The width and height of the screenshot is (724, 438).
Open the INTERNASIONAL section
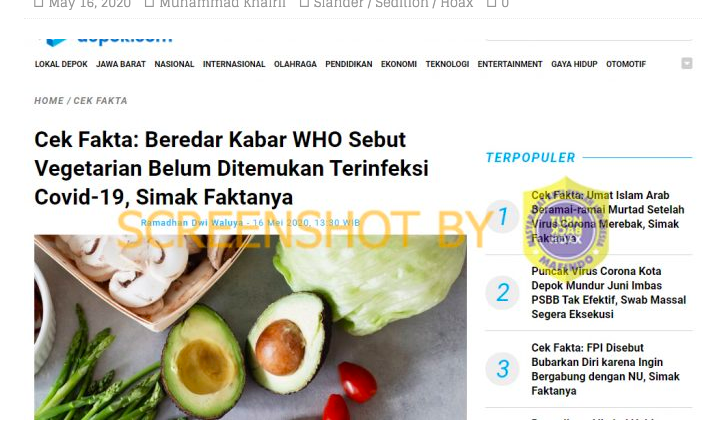coord(234,64)
